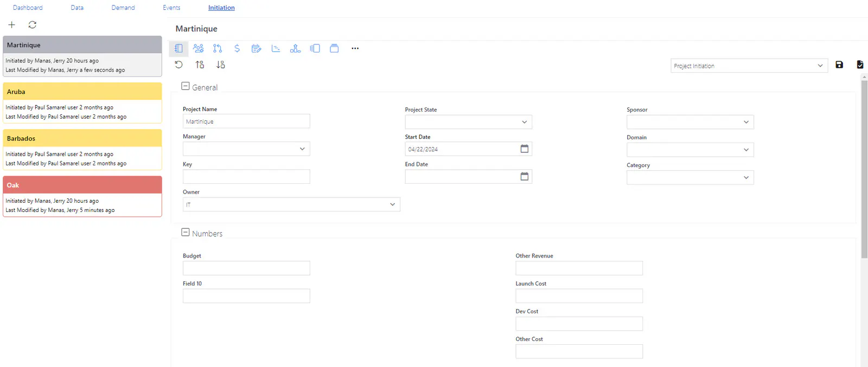Click the star ranking blocks icon
Screen dimensions: 868x367
pyautogui.click(x=295, y=48)
